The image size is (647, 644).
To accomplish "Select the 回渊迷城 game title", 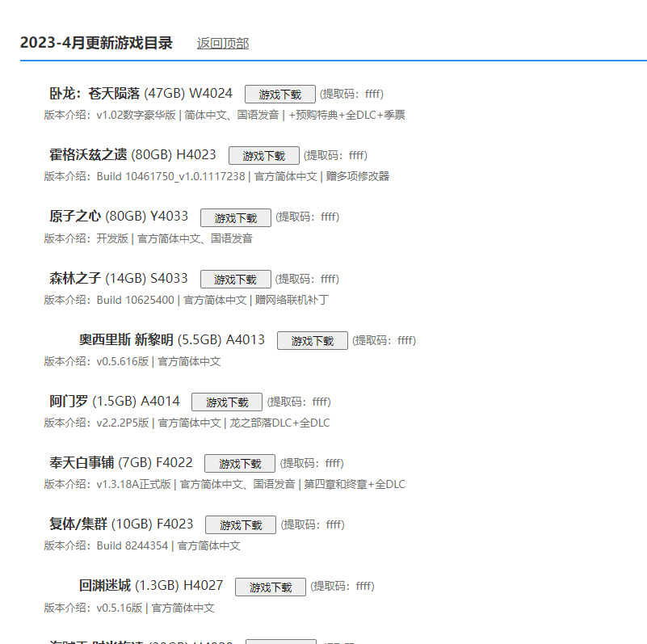I will [104, 586].
